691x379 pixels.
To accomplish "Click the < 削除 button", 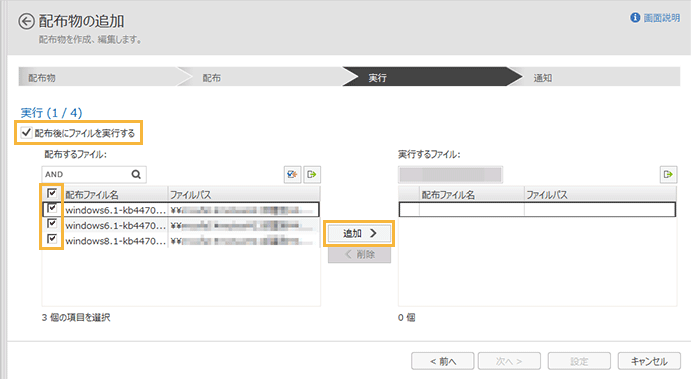I will pyautogui.click(x=359, y=254).
